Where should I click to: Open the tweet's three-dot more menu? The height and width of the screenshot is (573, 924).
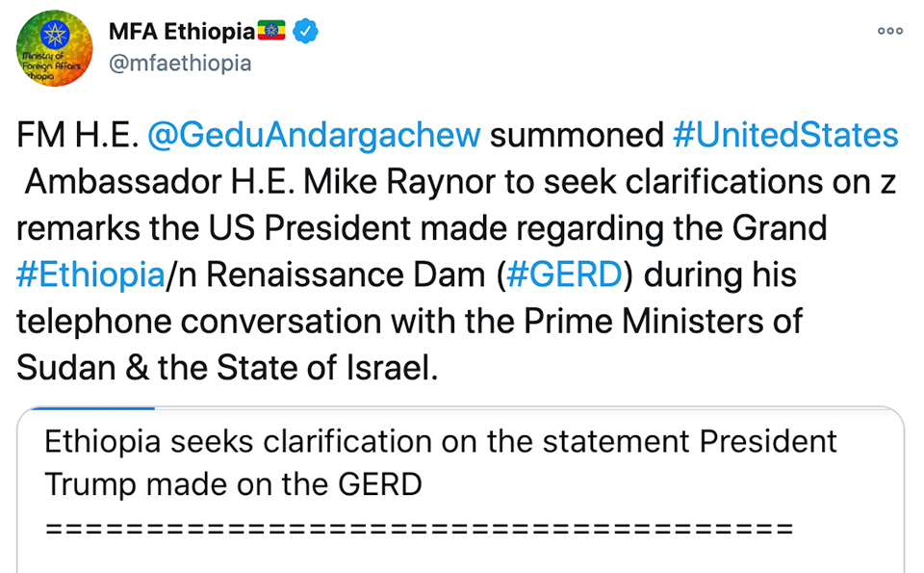coord(889,31)
